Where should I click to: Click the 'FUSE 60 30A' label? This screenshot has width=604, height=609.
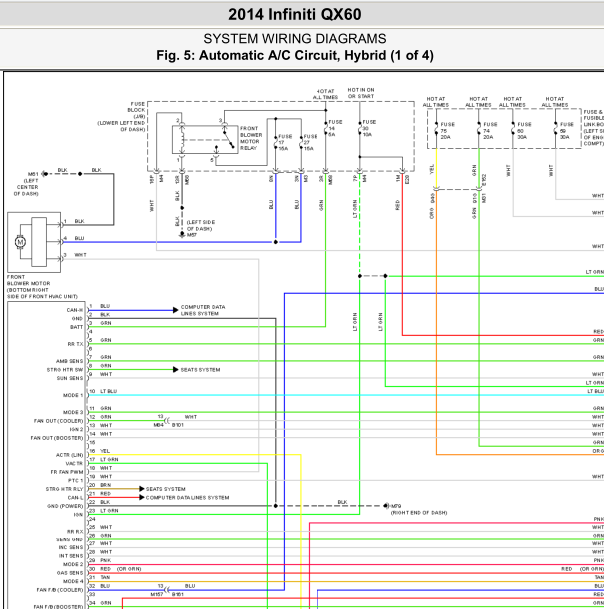[524, 131]
